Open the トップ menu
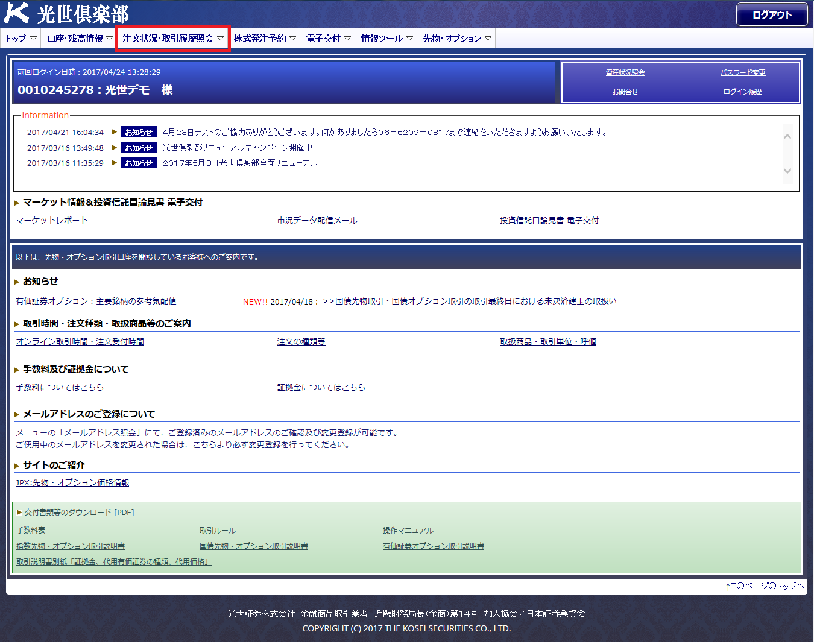The width and height of the screenshot is (814, 644). click(x=21, y=38)
